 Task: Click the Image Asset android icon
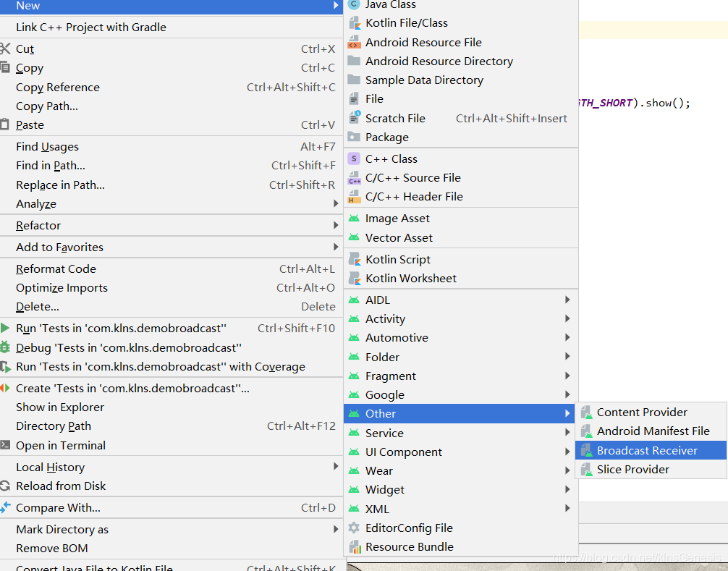(355, 218)
